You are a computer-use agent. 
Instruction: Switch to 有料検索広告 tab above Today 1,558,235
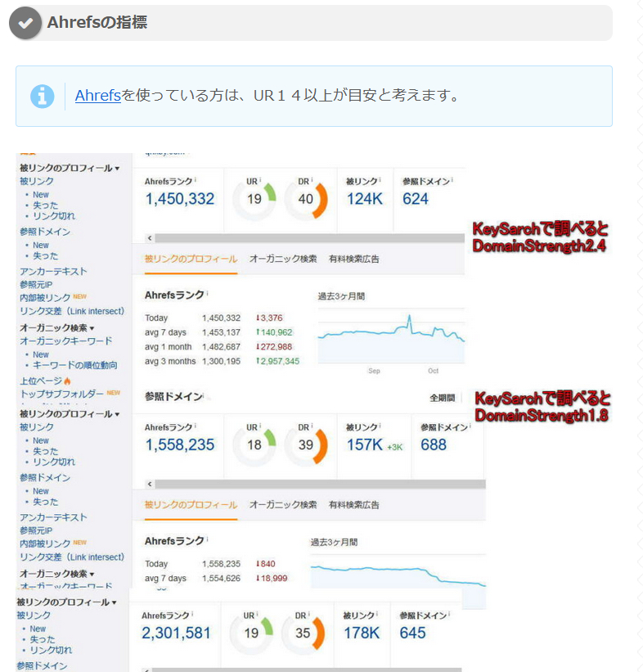coord(354,505)
